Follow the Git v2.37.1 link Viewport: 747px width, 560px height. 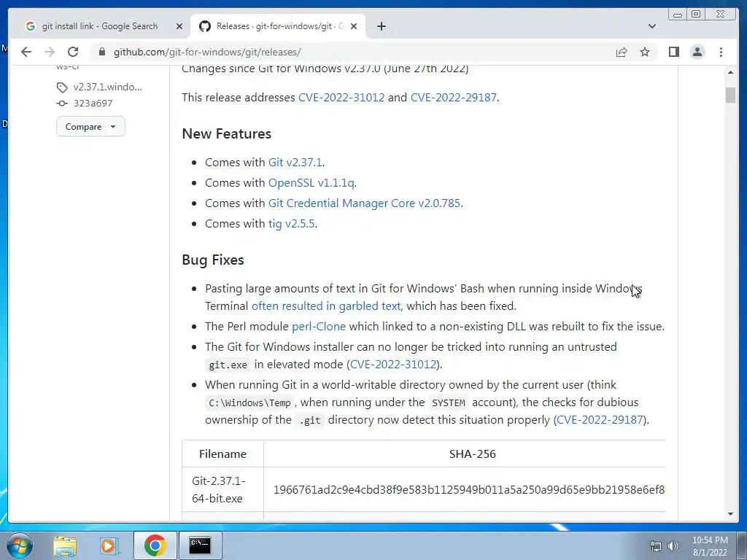(x=295, y=163)
